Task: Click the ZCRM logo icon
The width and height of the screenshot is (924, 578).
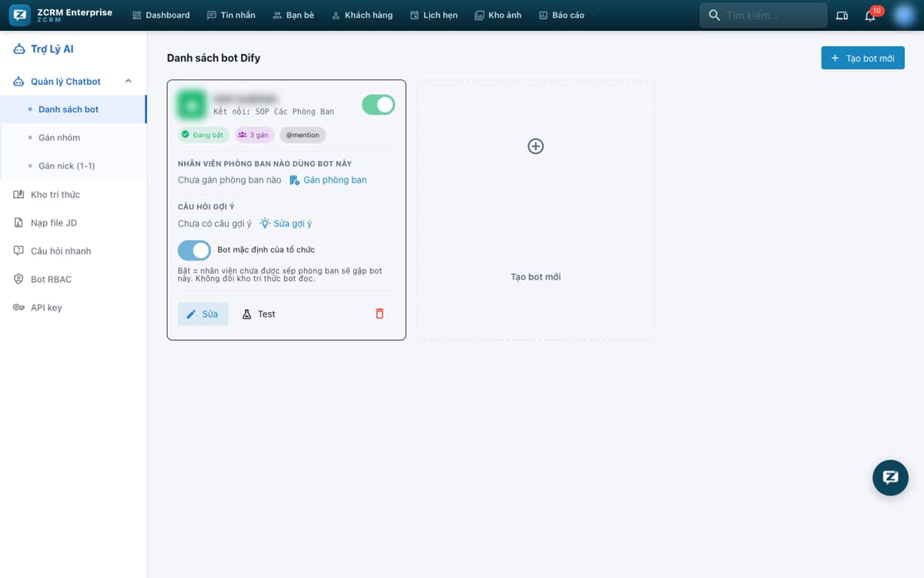Action: point(20,15)
